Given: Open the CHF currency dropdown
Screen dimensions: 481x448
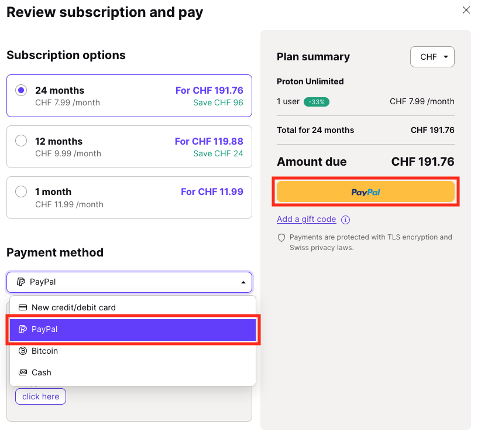Looking at the screenshot, I should tap(432, 57).
